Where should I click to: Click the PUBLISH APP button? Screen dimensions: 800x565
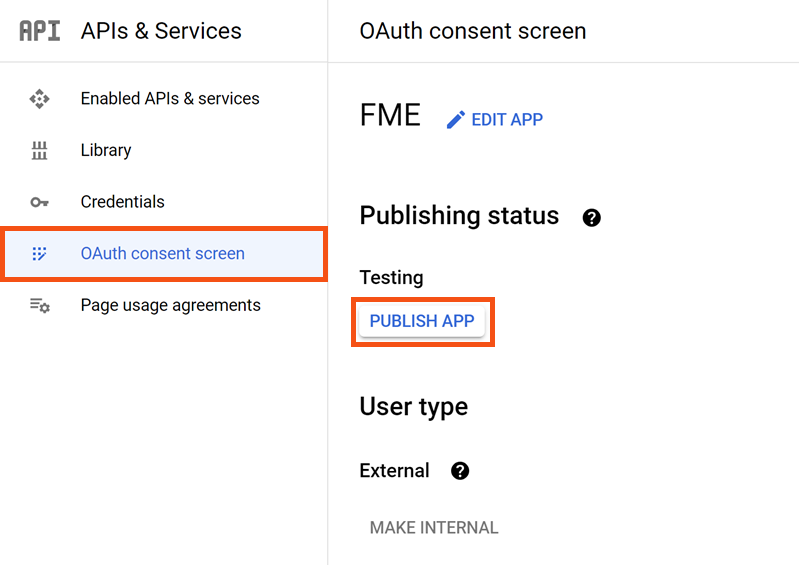422,321
